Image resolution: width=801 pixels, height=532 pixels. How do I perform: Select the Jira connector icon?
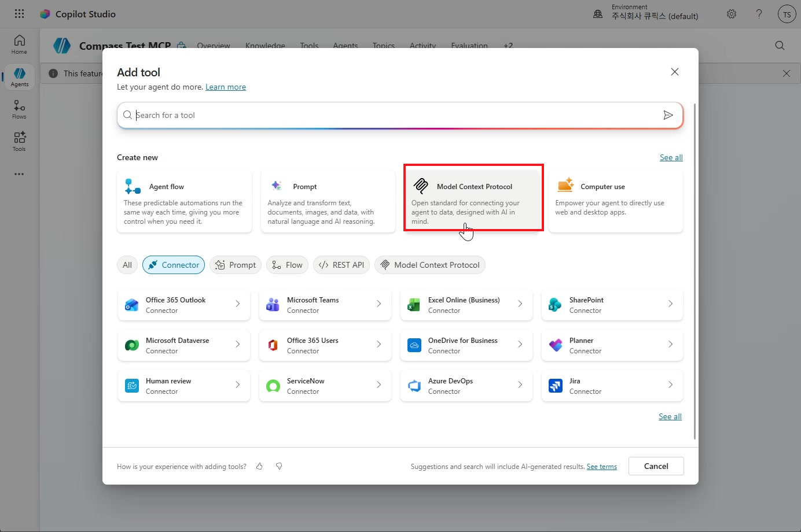(x=556, y=386)
